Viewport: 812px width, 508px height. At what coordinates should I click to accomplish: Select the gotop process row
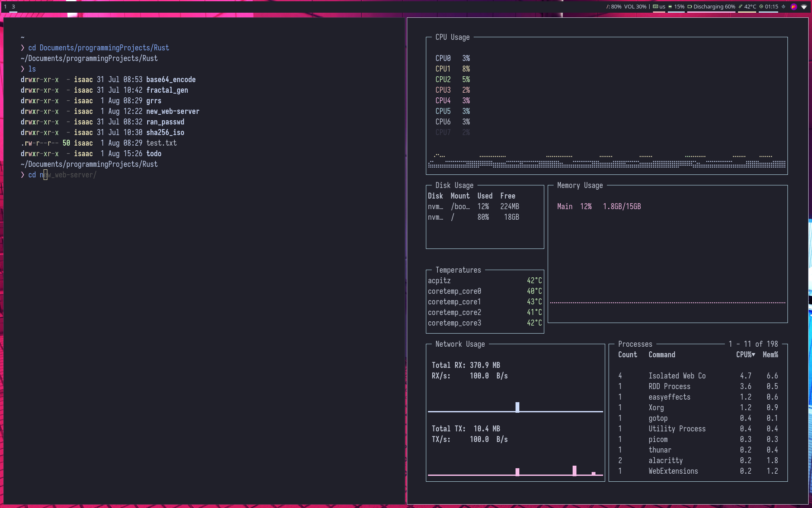(658, 418)
